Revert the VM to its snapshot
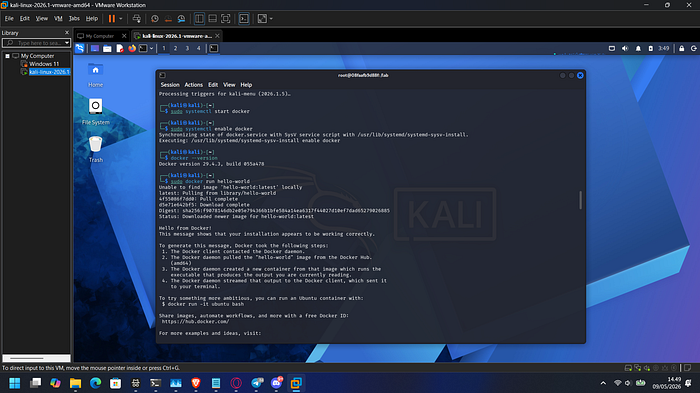Viewport: 700px width, 393px height. coord(168,19)
